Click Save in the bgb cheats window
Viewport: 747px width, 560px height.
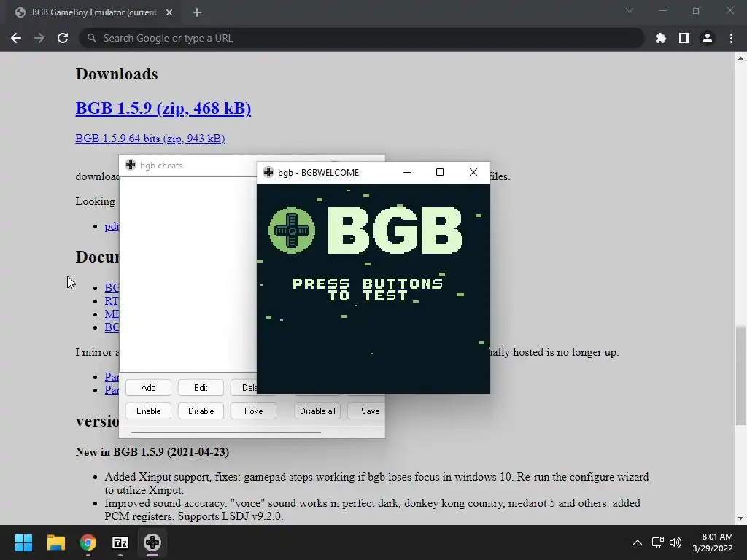[x=366, y=411]
